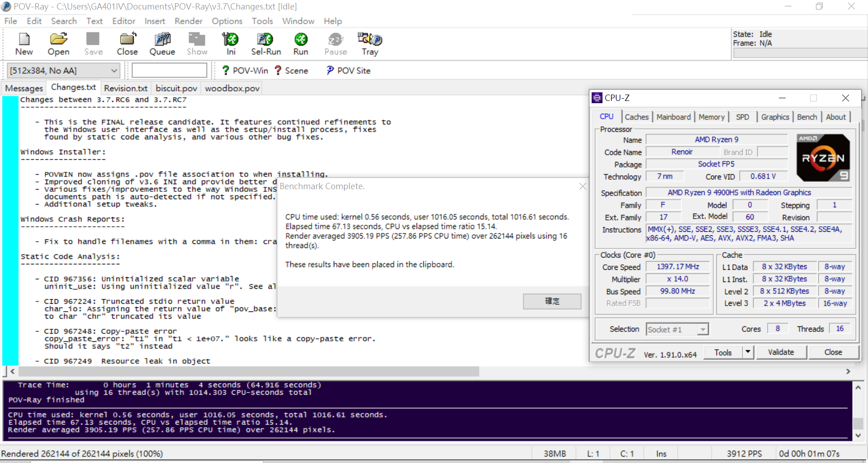Open the Search menu
Viewport: 868px width, 463px height.
click(64, 21)
